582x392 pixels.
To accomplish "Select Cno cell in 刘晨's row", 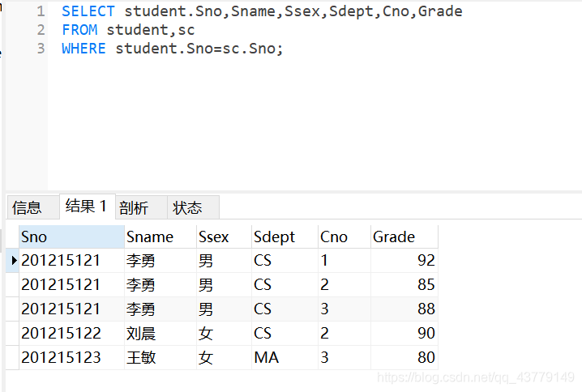I will coord(344,334).
